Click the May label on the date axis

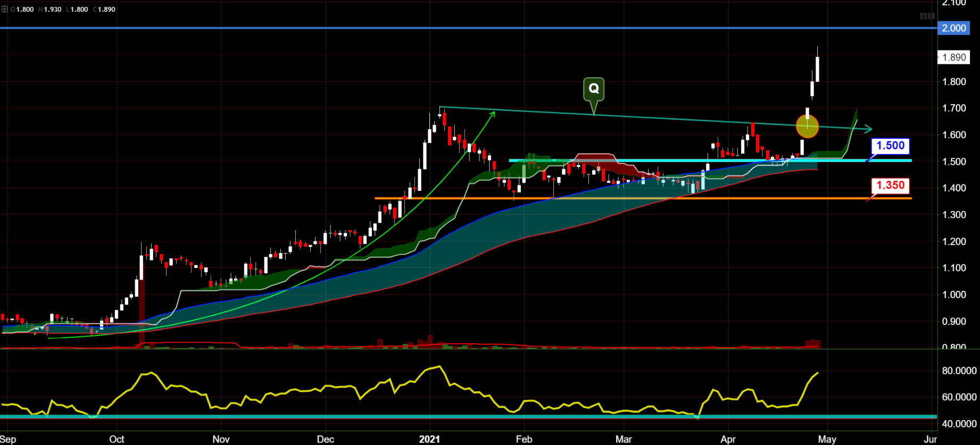(x=827, y=439)
